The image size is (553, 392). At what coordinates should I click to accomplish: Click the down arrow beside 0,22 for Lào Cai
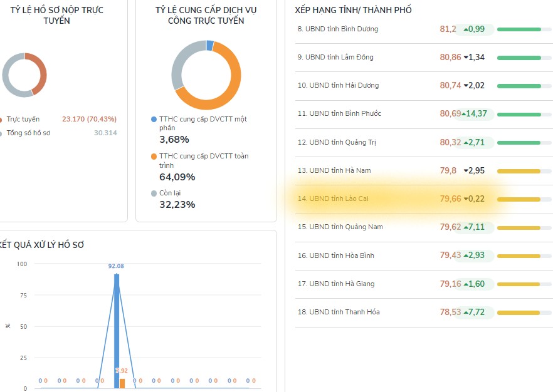466,199
